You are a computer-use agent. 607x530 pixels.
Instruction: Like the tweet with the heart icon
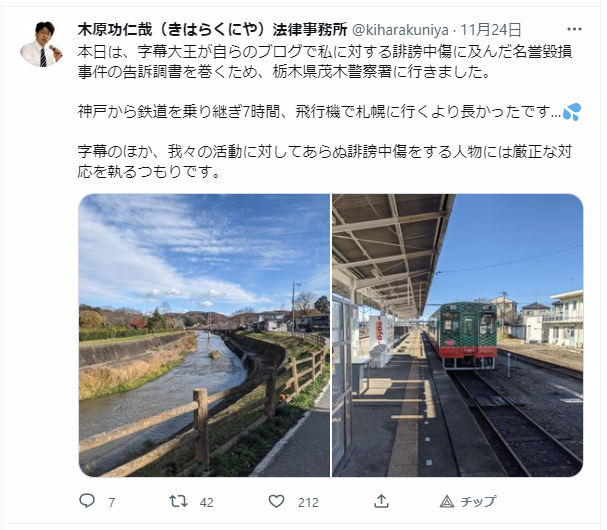point(276,501)
